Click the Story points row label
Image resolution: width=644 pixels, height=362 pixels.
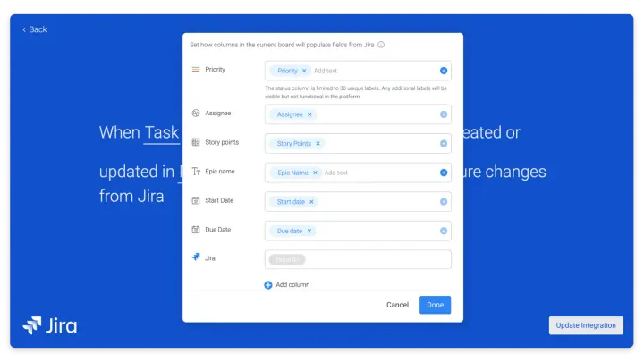pos(222,142)
